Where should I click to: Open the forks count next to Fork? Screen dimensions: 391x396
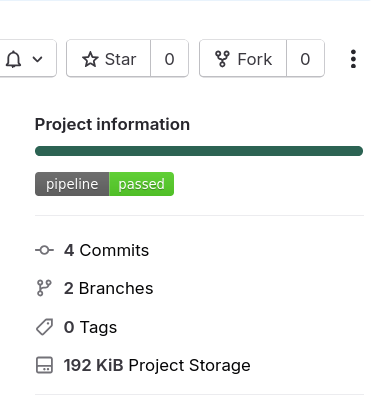pos(305,59)
